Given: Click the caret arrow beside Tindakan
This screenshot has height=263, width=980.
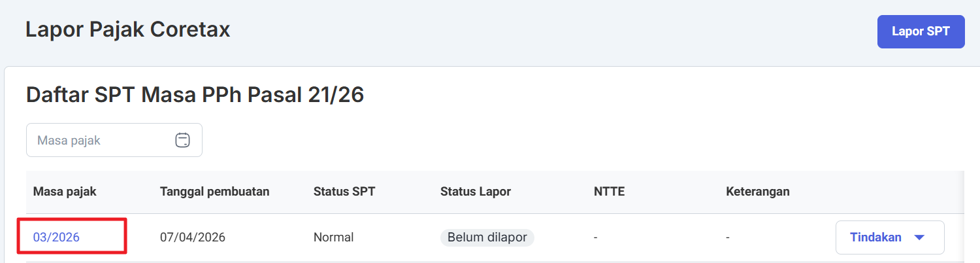Looking at the screenshot, I should (919, 237).
